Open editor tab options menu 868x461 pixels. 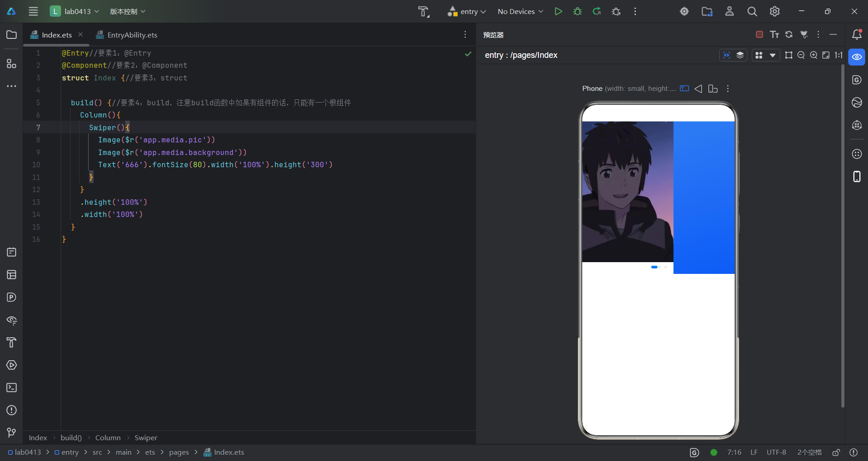coord(465,34)
